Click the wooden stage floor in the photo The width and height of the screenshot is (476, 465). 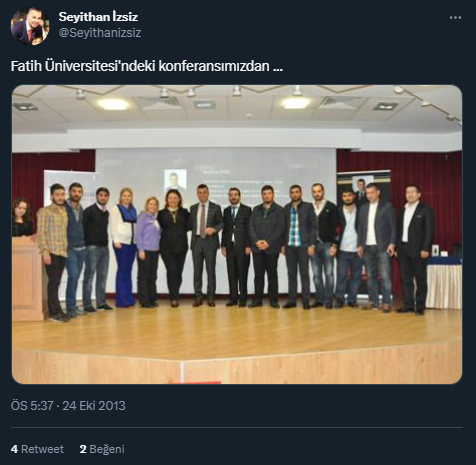237,332
